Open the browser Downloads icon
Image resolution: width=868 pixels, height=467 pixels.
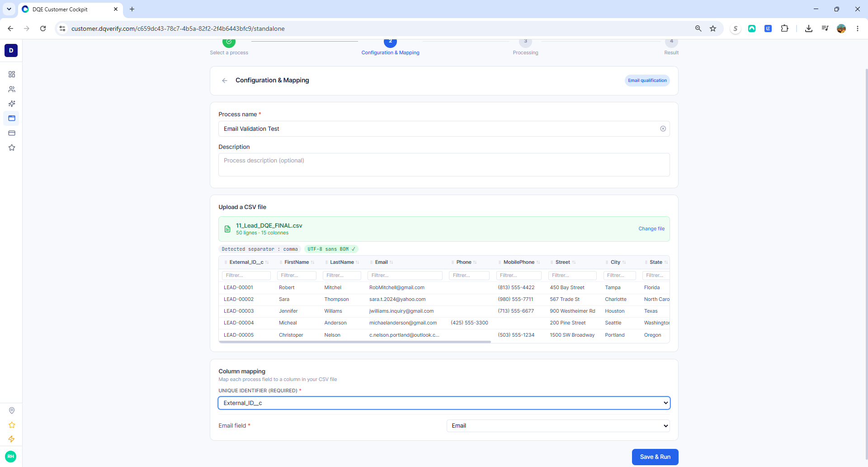point(809,29)
